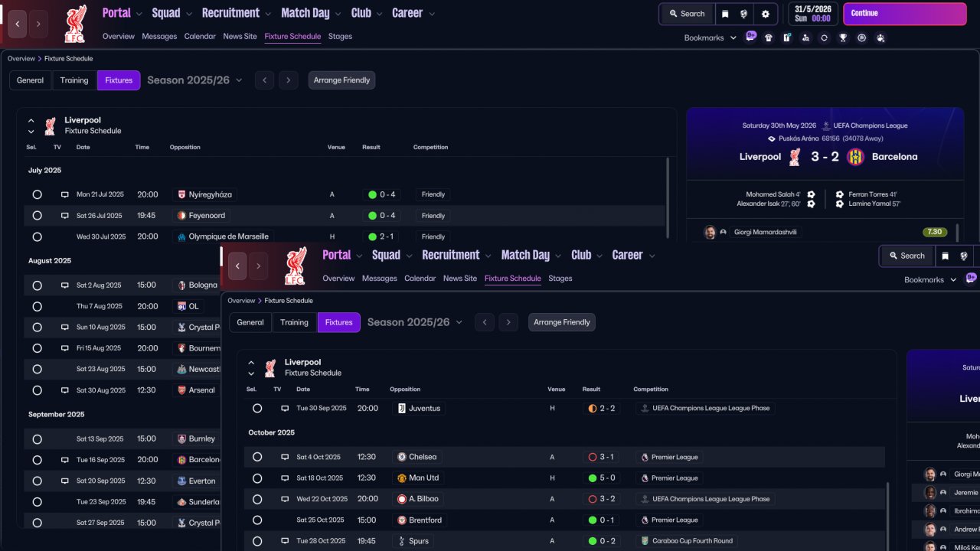980x551 pixels.
Task: Click the back navigation arrow in the back window
Action: pos(18,24)
